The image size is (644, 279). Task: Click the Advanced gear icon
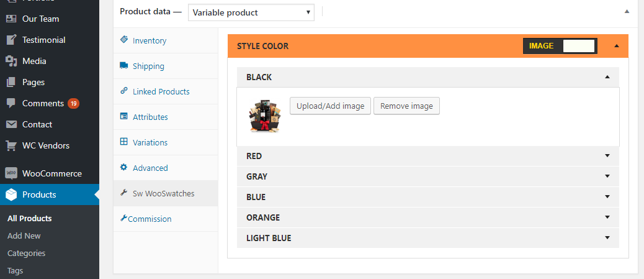coord(123,167)
